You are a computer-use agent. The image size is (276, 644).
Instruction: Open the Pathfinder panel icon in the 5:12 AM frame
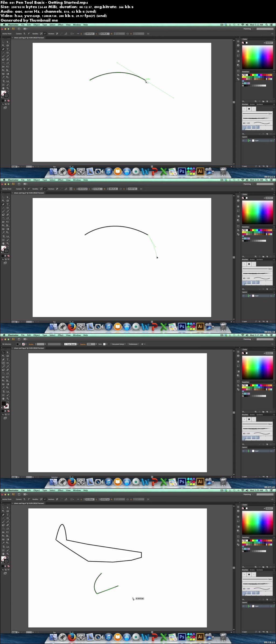point(238,79)
